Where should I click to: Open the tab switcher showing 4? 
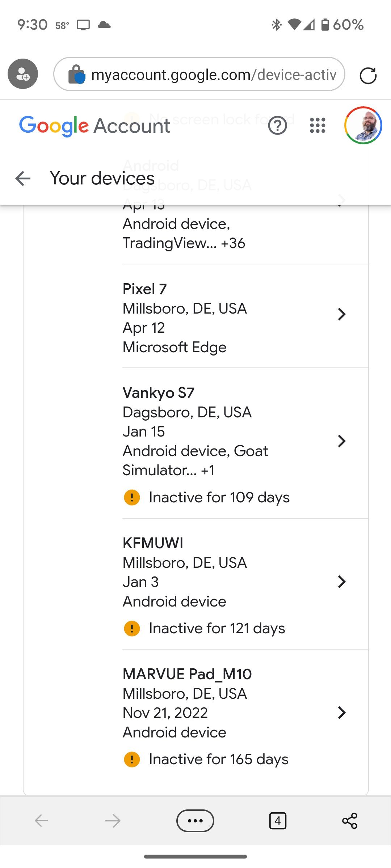278,821
